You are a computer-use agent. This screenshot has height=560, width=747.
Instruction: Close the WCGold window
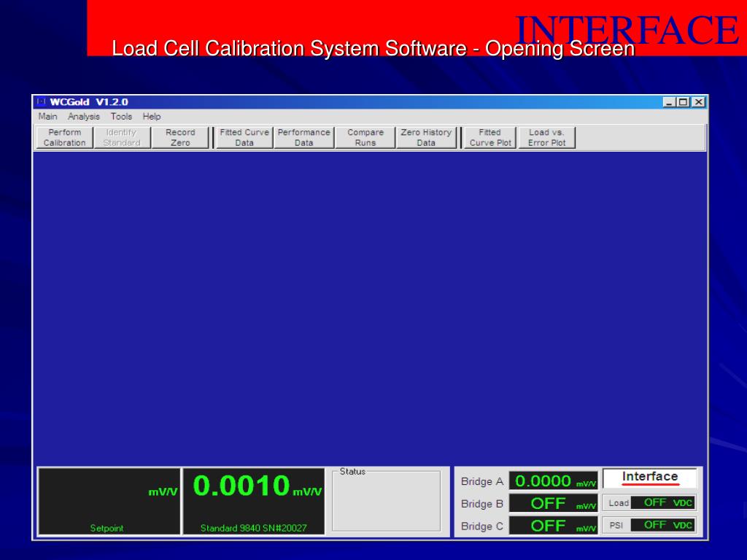point(698,102)
